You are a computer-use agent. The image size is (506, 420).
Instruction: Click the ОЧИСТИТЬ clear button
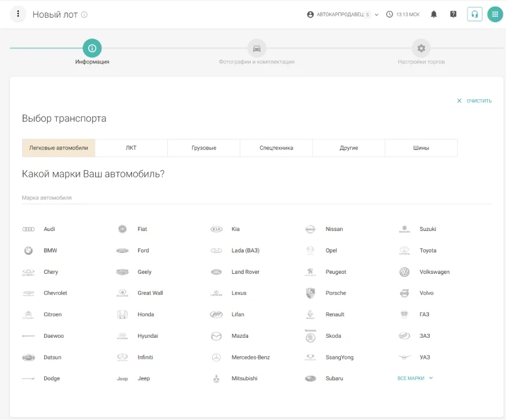pos(474,101)
